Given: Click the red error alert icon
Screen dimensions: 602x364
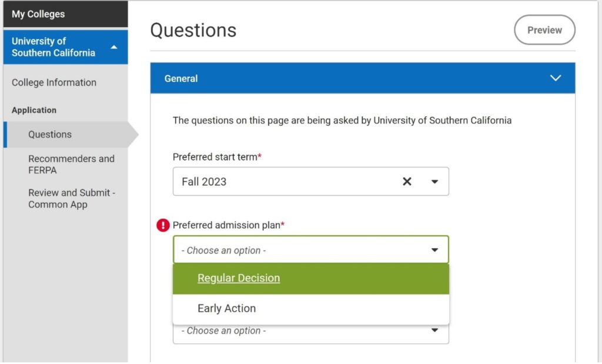Looking at the screenshot, I should click(163, 225).
